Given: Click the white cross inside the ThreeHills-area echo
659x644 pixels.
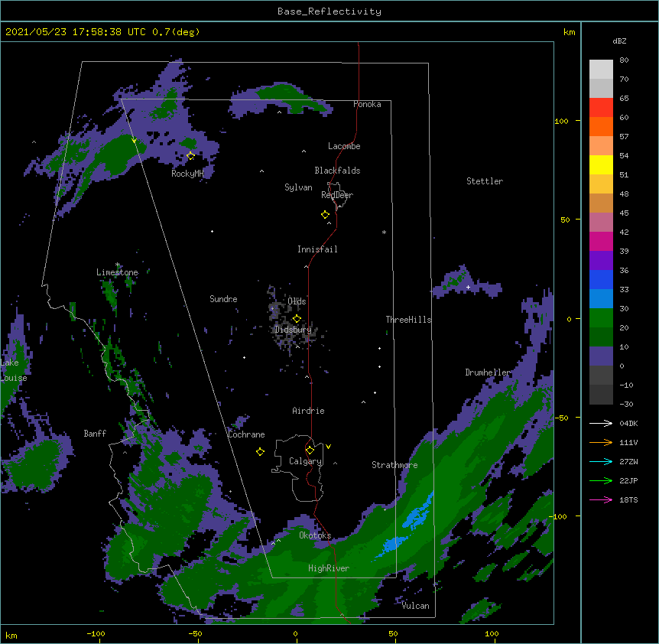Looking at the screenshot, I should pos(468,287).
